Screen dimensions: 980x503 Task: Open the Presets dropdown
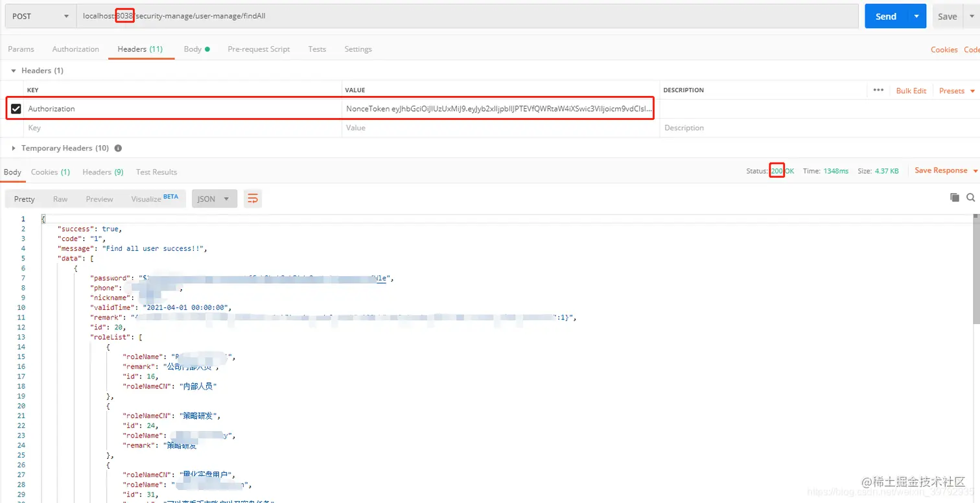pyautogui.click(x=957, y=91)
